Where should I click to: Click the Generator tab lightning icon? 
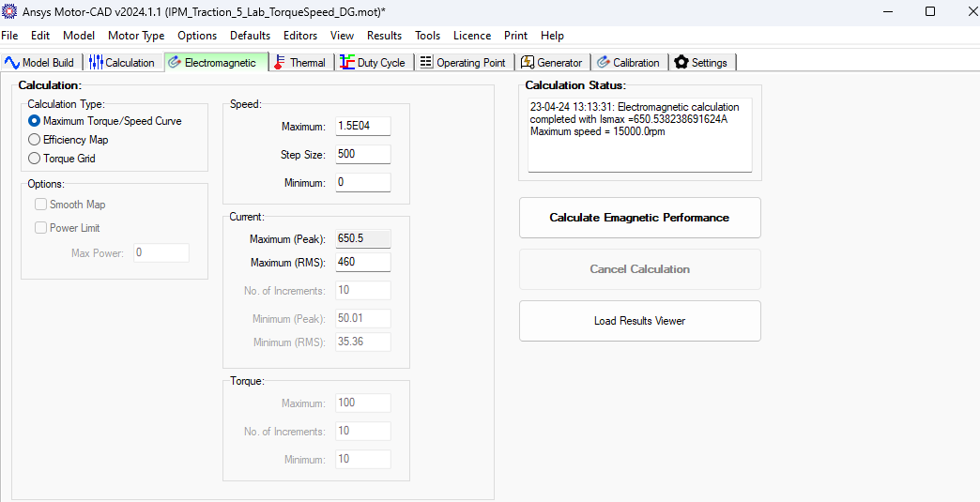click(x=528, y=63)
